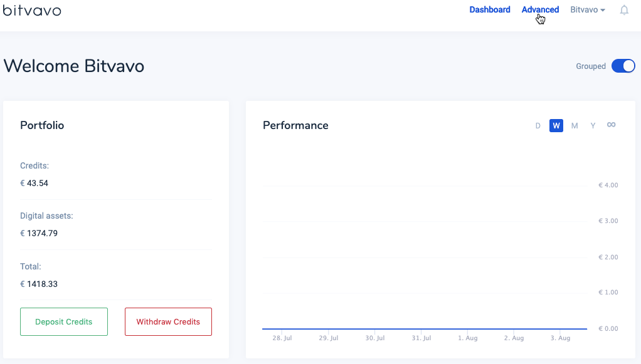The width and height of the screenshot is (641, 364).
Task: Click the notification bell icon
Action: pos(624,10)
